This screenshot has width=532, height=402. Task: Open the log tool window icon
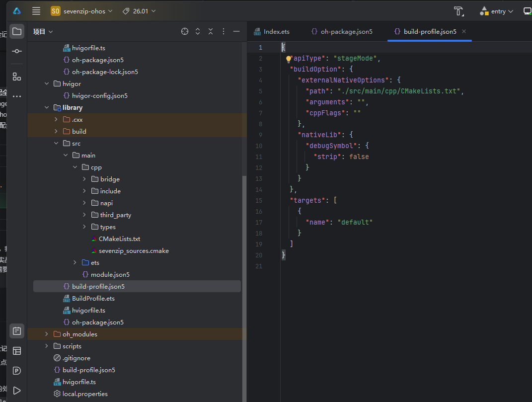tap(17, 331)
